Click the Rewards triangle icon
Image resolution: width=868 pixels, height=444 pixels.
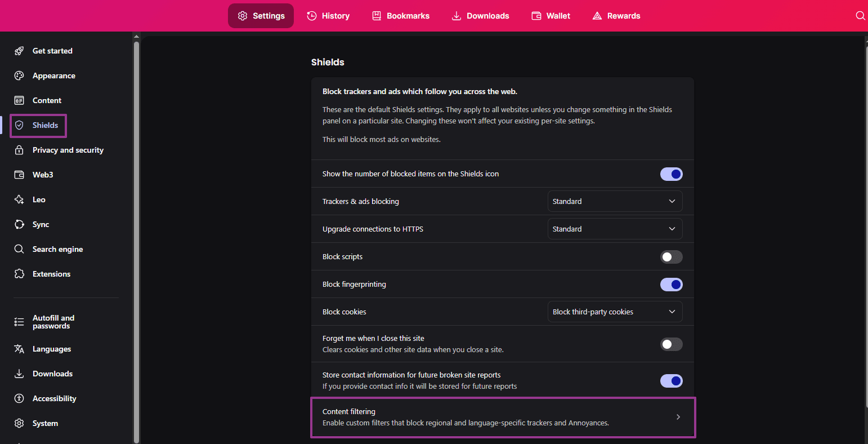(597, 15)
